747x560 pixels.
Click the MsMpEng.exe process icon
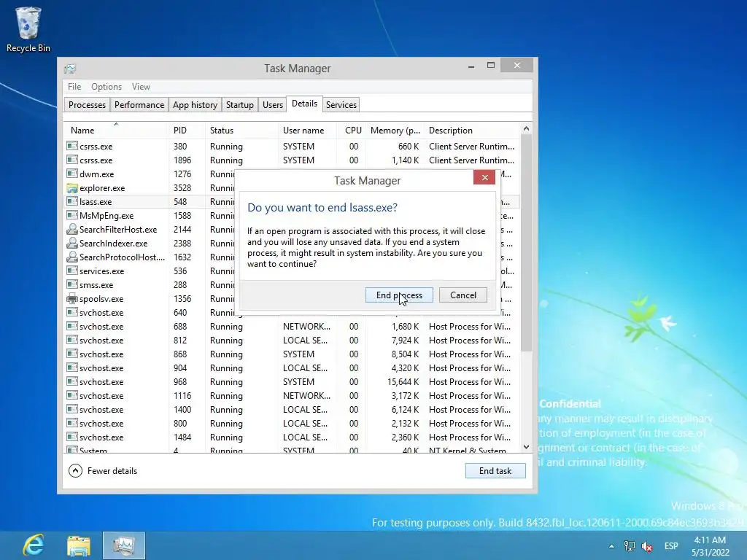click(x=72, y=215)
